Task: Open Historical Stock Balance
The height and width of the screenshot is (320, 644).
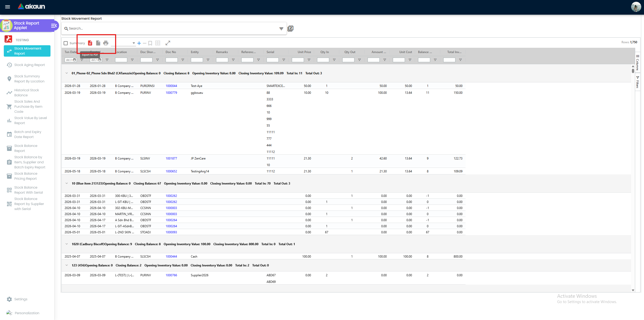Action: pyautogui.click(x=27, y=93)
